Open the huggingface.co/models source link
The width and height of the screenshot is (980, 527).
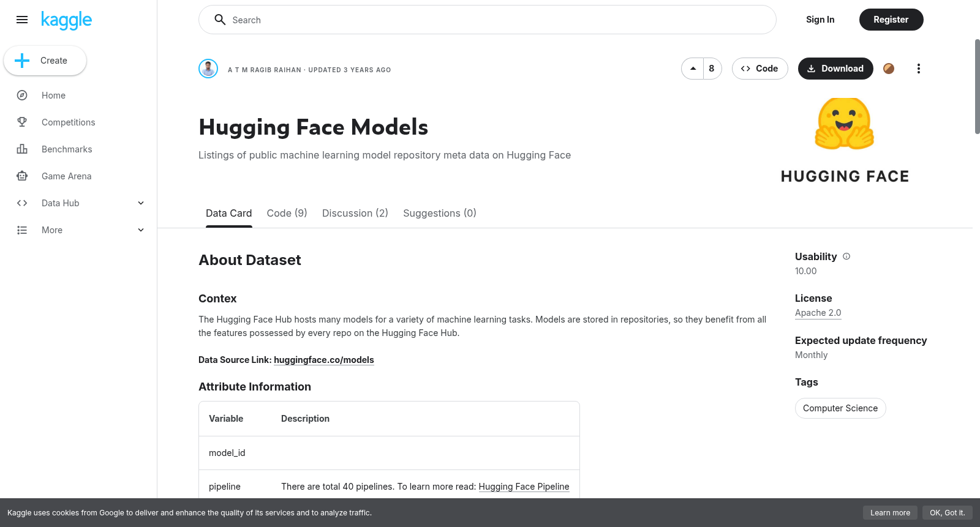tap(324, 360)
